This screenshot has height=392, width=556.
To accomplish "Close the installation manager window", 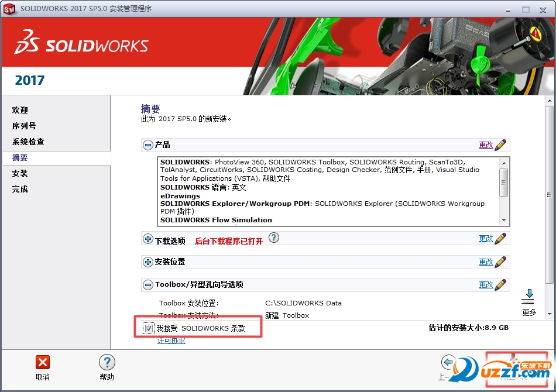I will coord(543,9).
